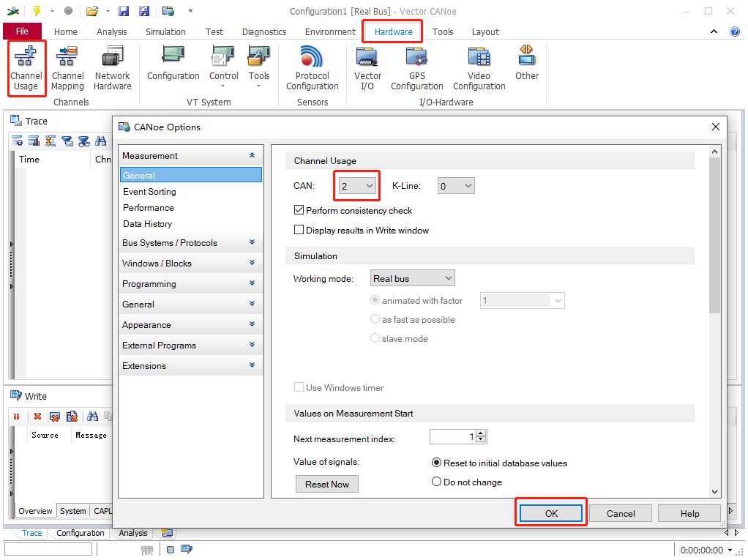This screenshot has height=560, width=748.
Task: Click the pause icon in Write window
Action: [x=16, y=417]
